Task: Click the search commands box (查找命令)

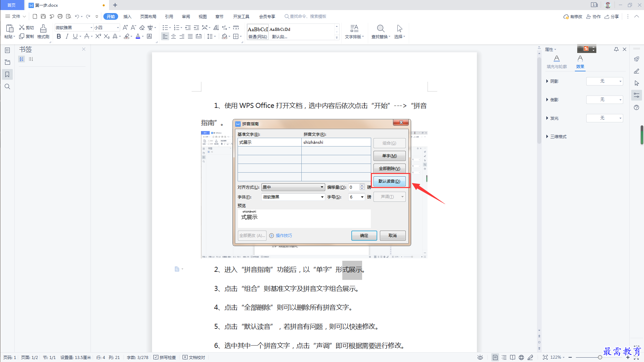Action: click(305, 16)
